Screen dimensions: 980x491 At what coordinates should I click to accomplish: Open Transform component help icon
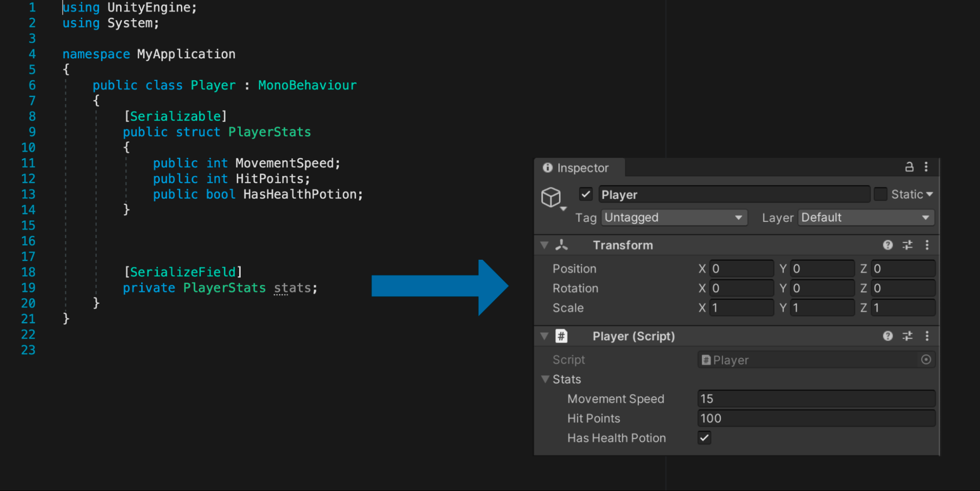point(888,245)
